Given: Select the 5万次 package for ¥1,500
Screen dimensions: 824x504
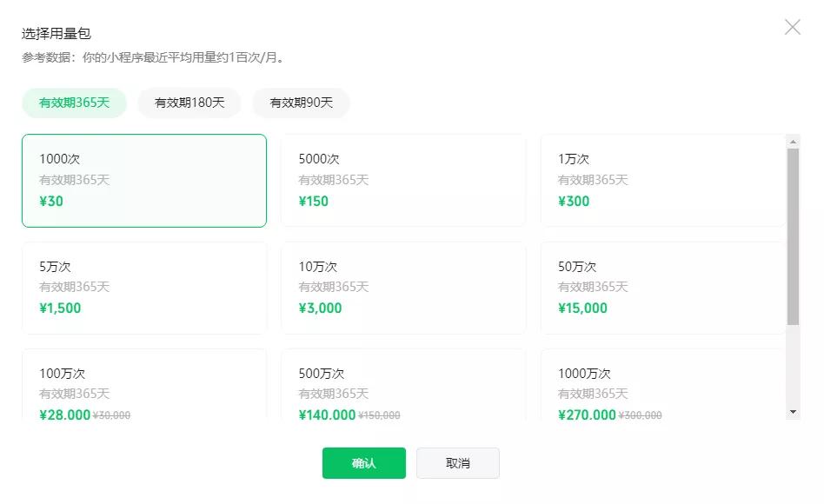Looking at the screenshot, I should (x=144, y=288).
